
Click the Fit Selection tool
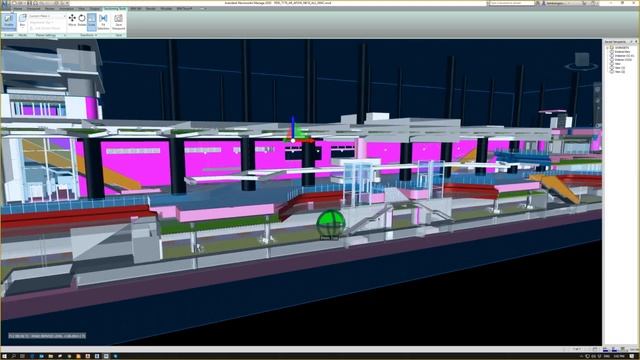pos(103,21)
